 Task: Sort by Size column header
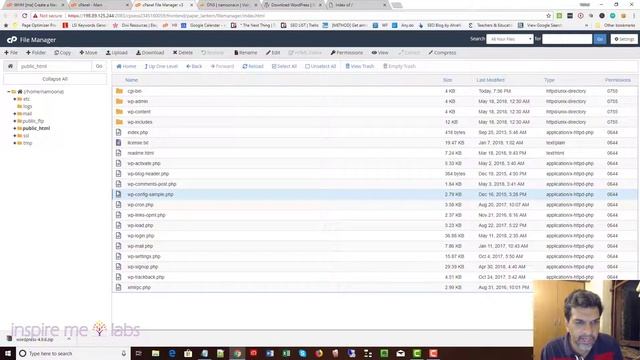pyautogui.click(x=447, y=80)
